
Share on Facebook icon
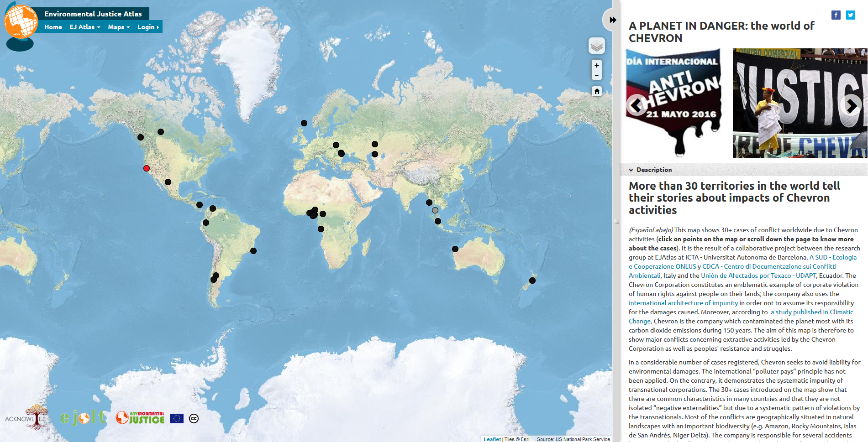click(836, 15)
